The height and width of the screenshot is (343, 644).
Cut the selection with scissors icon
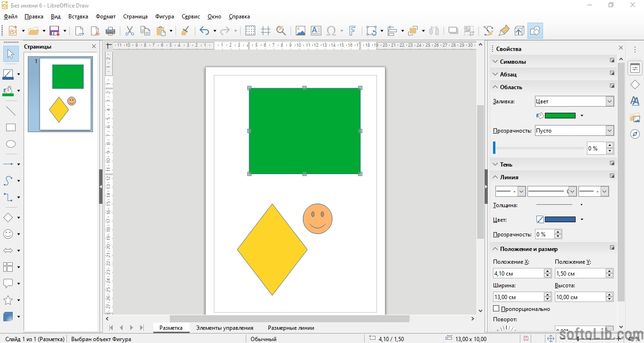[x=130, y=31]
